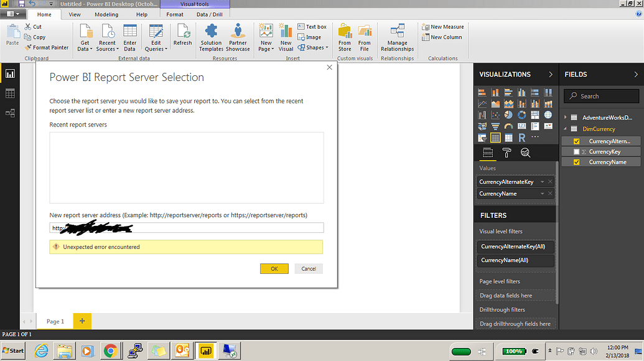Switch to Data view in left sidebar
644x361 pixels.
point(10,93)
